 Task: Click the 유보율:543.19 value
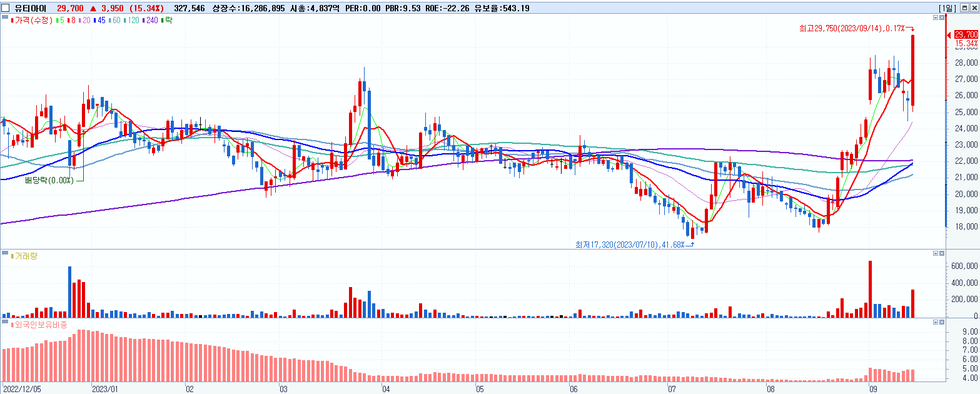click(x=502, y=8)
